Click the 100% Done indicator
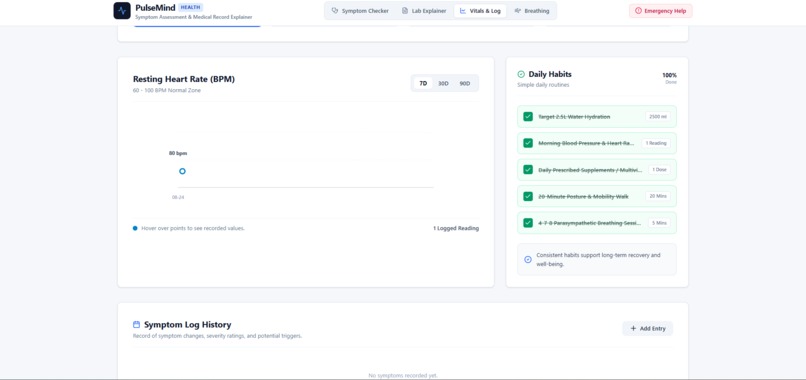 [x=669, y=78]
